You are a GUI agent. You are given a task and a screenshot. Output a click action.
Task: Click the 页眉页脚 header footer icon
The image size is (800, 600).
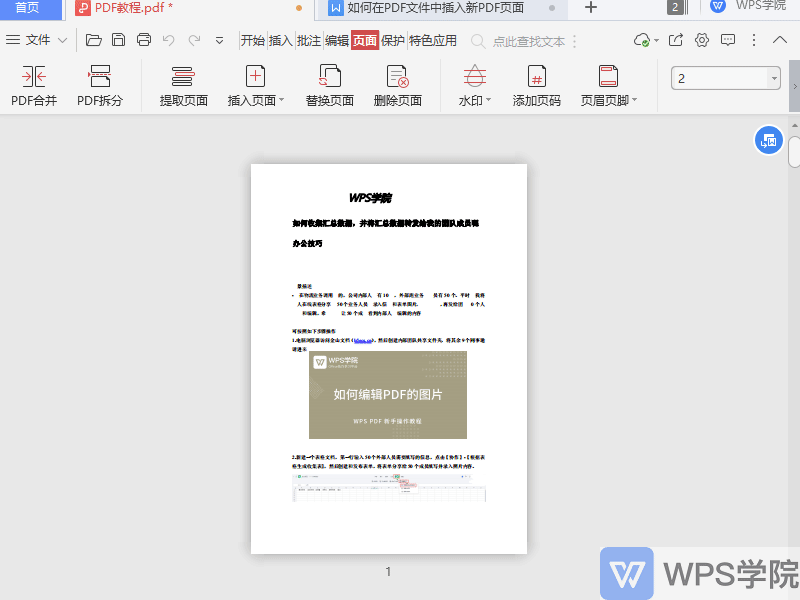[x=608, y=77]
